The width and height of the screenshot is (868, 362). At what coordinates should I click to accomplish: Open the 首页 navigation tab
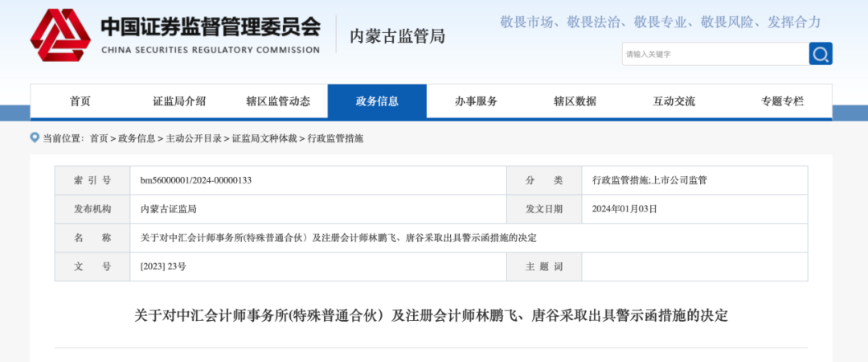80,101
